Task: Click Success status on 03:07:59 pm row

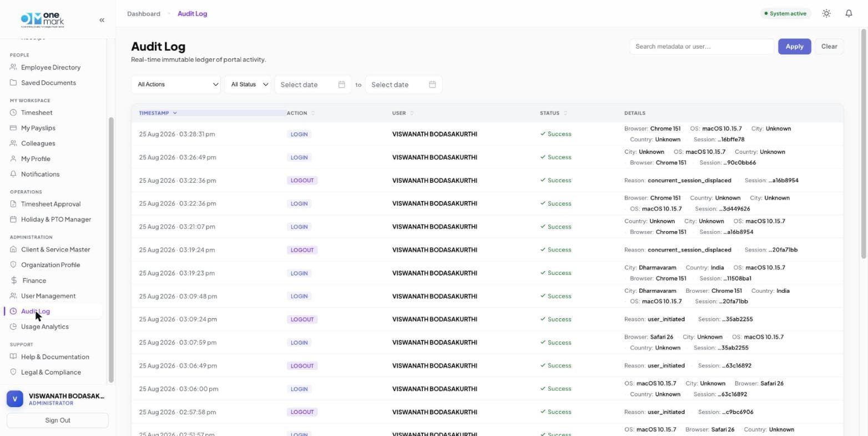Action: (x=556, y=343)
